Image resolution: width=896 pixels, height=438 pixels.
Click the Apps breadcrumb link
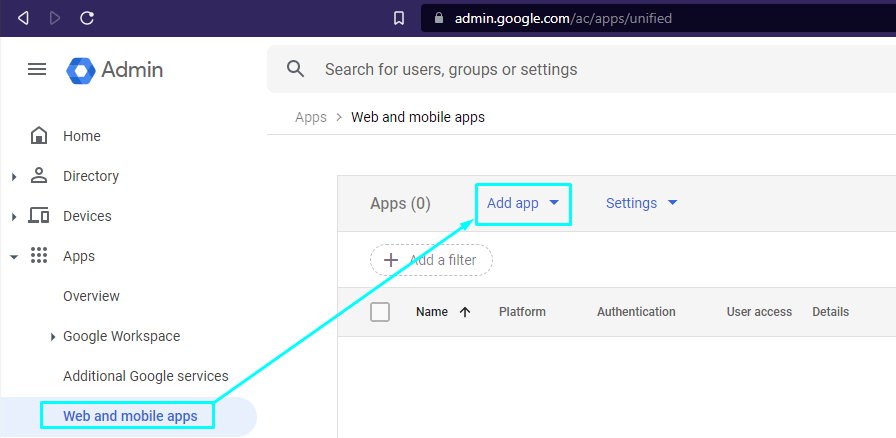(311, 117)
